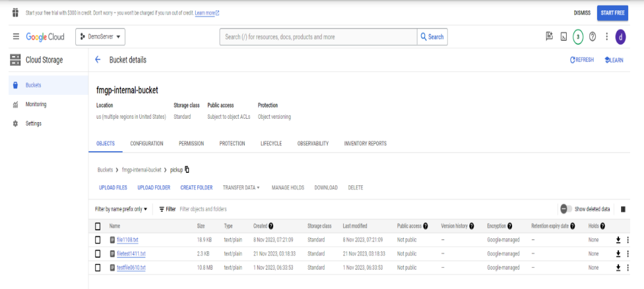Open the Transfer Data dropdown

coord(241,187)
